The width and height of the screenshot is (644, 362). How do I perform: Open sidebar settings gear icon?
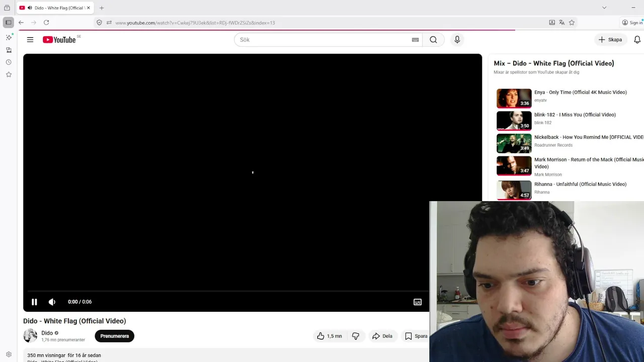pyautogui.click(x=9, y=354)
